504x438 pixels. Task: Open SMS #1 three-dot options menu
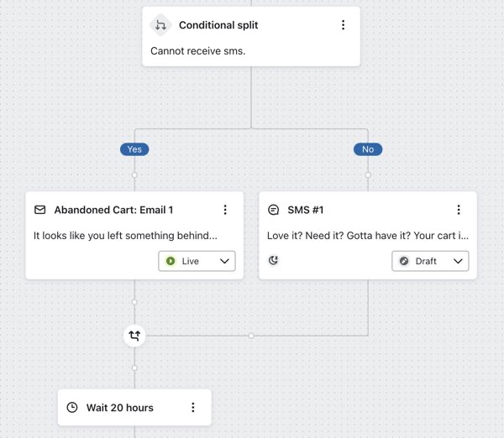[x=459, y=210]
